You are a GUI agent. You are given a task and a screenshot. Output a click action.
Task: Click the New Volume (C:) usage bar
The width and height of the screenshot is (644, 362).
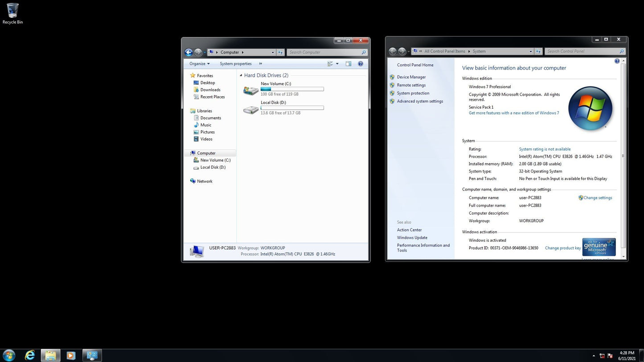coord(292,89)
